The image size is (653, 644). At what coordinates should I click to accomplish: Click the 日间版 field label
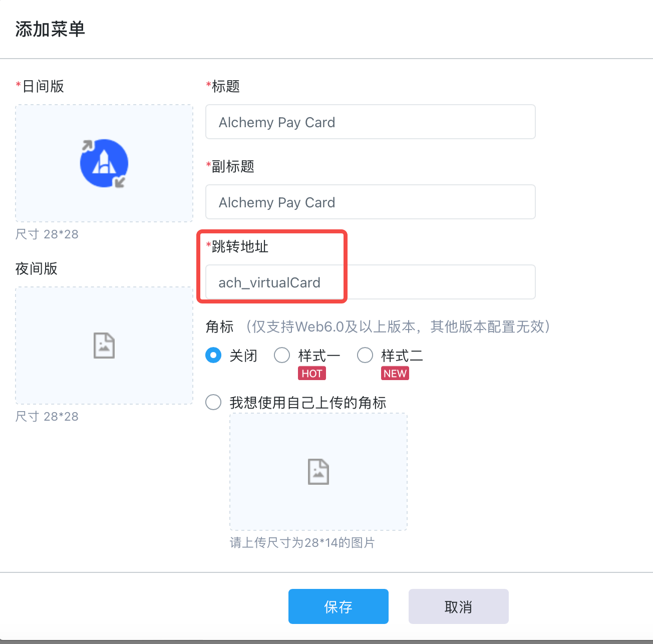click(x=40, y=86)
